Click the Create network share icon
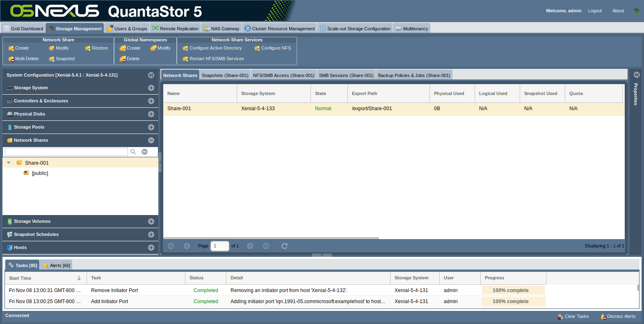Screen dimensions: 644x324 [11, 48]
